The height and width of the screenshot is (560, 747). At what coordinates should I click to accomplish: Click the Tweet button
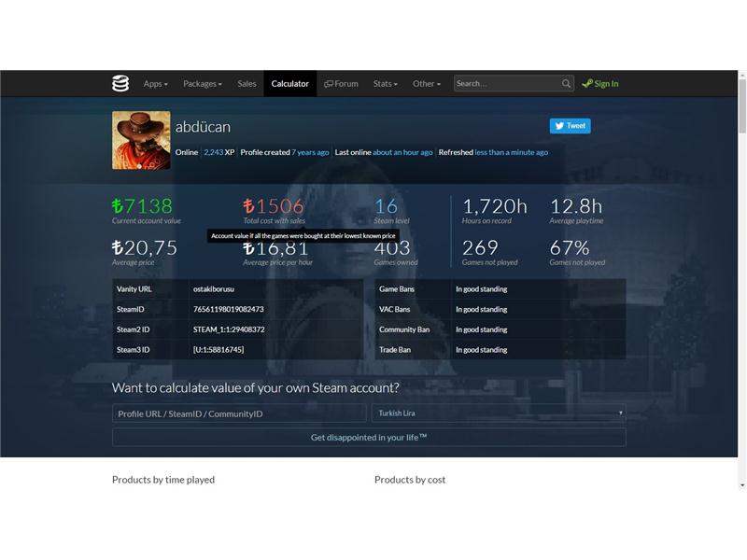570,126
